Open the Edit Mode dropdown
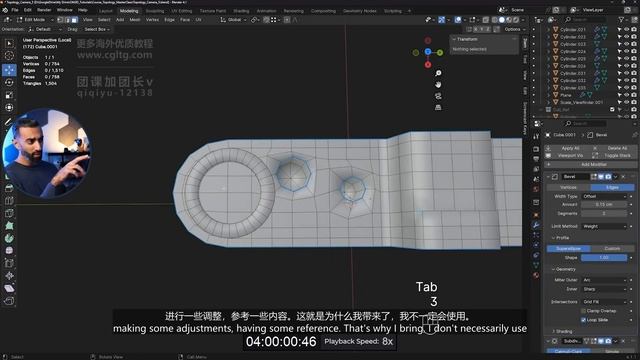This screenshot has height=360, width=640. (x=35, y=20)
